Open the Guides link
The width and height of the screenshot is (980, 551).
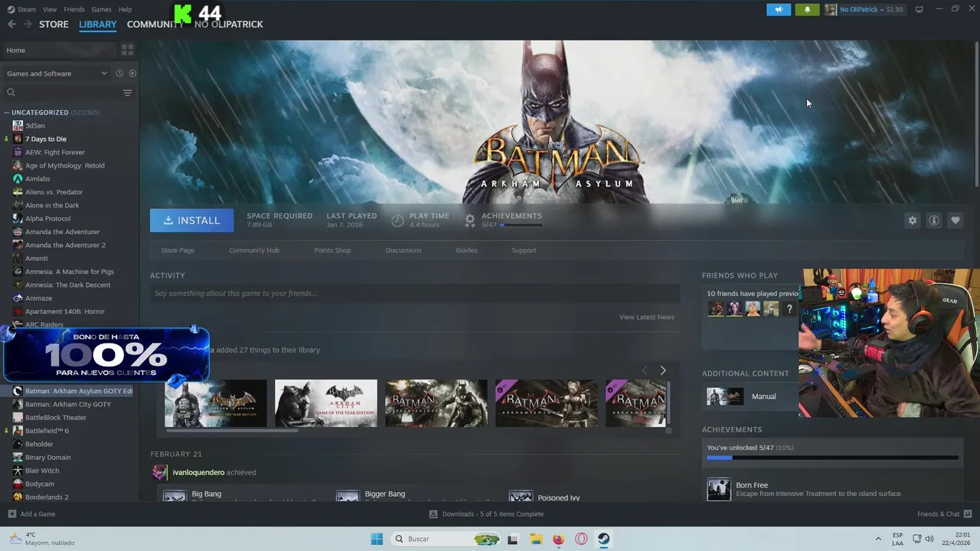tap(466, 250)
